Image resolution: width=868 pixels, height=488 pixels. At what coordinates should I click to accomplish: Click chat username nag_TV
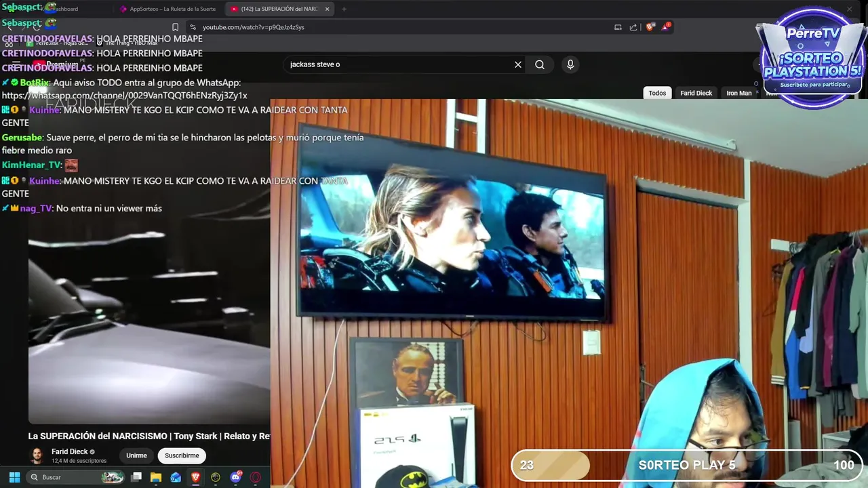[x=36, y=208]
